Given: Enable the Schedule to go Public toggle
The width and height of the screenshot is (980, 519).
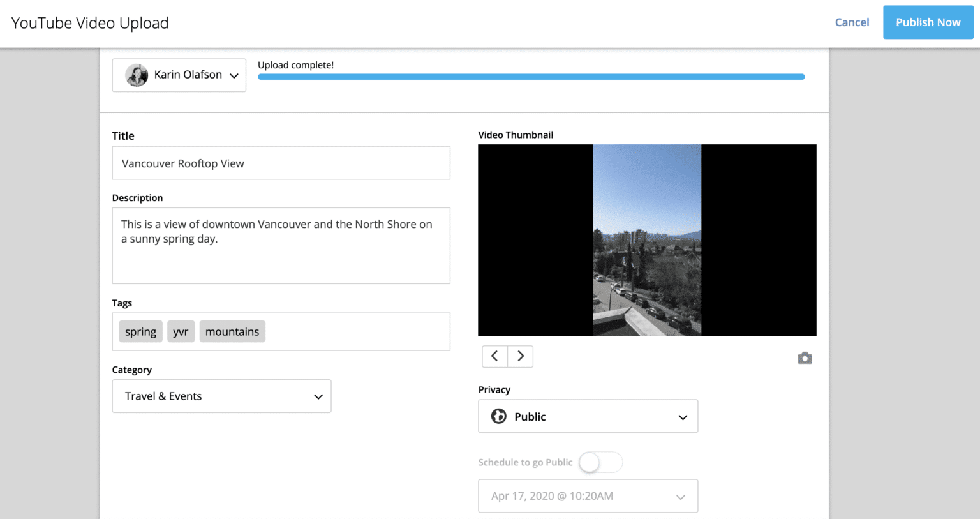Looking at the screenshot, I should [600, 462].
